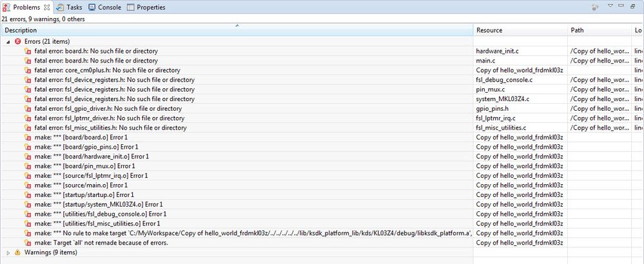Viewport: 644px width, 264px height.
Task: Select the fsl_misc_utilities.h fatal error row
Action: (x=110, y=128)
